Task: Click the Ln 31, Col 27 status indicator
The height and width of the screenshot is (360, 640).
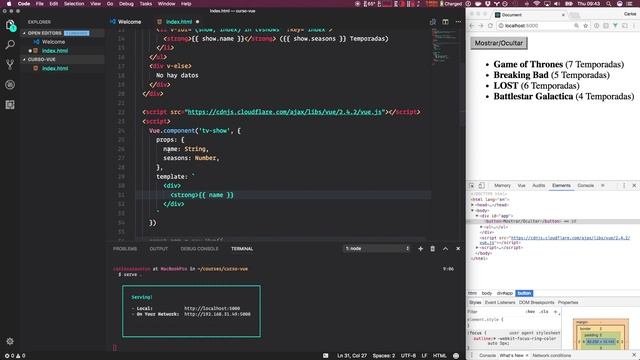Action: pos(352,356)
